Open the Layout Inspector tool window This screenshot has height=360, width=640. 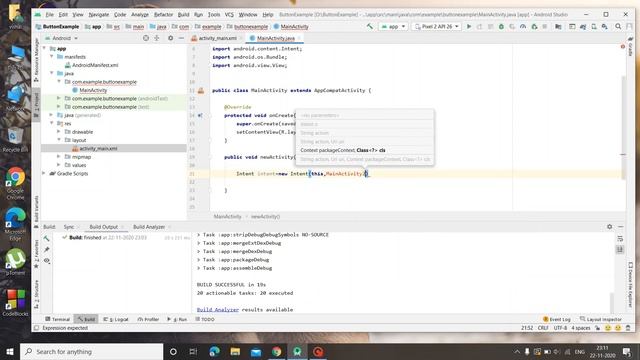coord(600,319)
